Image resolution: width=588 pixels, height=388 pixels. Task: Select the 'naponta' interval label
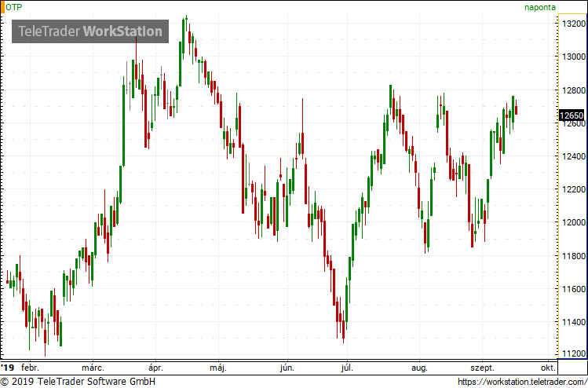pos(540,7)
